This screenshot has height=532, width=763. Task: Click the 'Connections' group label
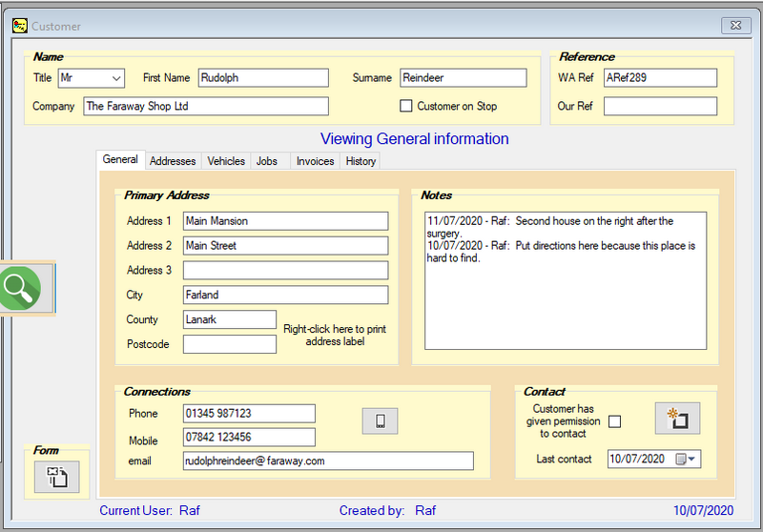pyautogui.click(x=156, y=392)
